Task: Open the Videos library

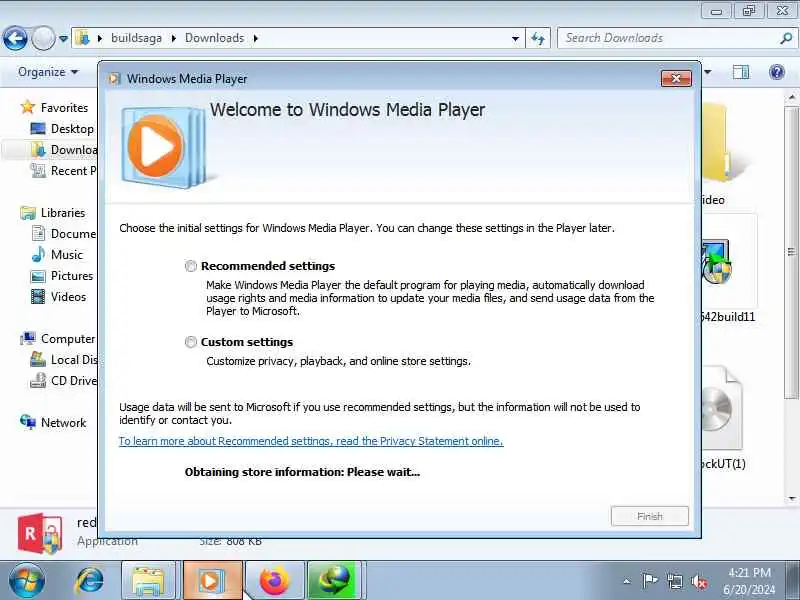Action: coord(68,296)
